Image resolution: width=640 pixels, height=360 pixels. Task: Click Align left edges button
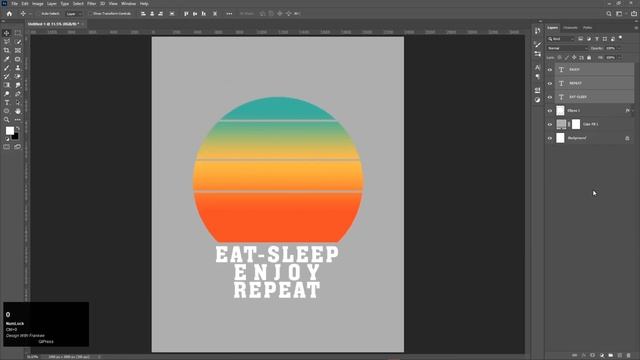[x=143, y=13]
